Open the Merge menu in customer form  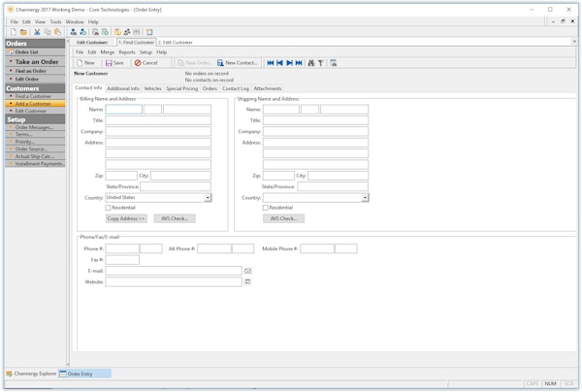[108, 52]
